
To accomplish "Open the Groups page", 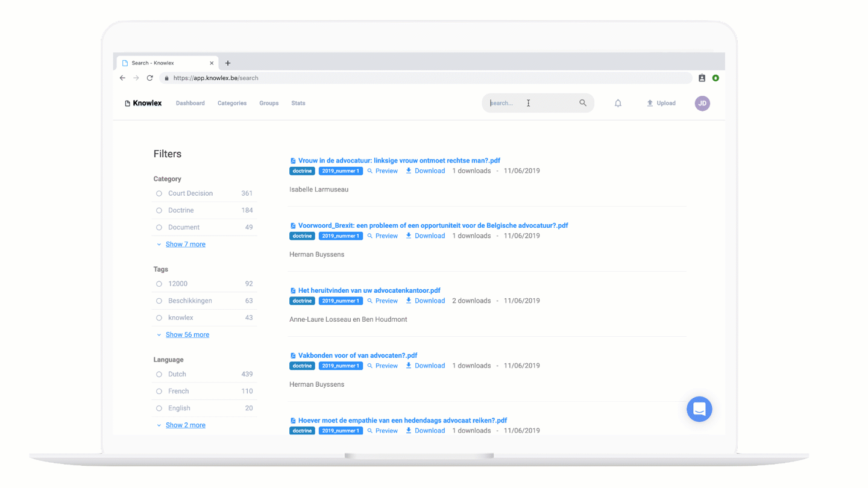I will coord(269,103).
